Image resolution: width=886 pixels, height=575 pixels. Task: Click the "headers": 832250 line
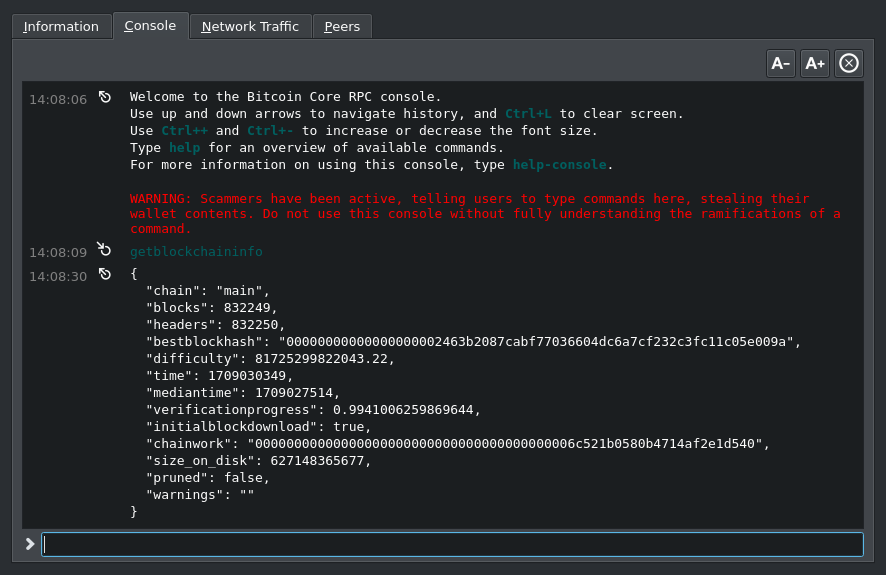click(x=216, y=324)
